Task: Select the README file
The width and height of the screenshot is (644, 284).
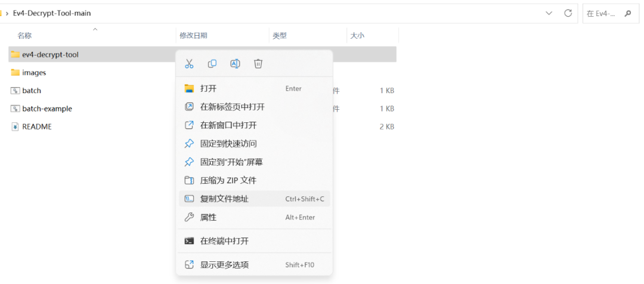Action: point(36,127)
